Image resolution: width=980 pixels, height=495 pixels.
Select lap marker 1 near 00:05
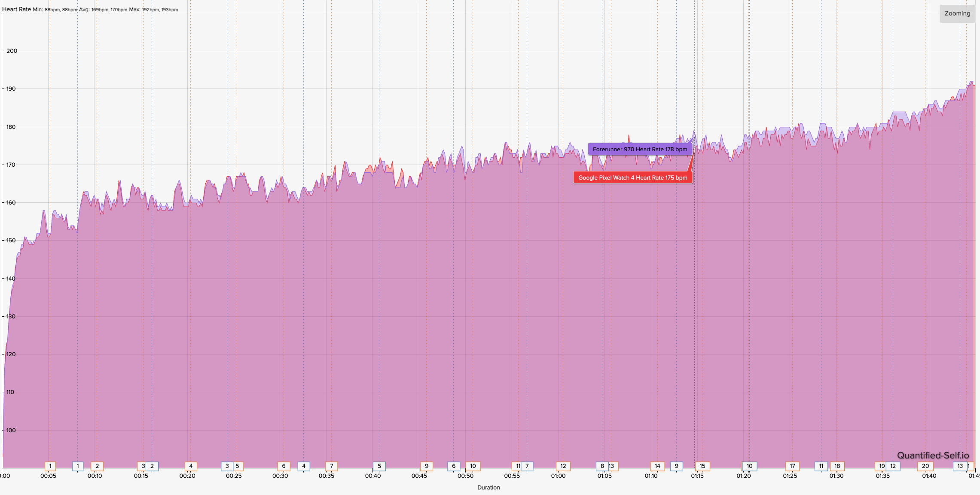coord(49,465)
